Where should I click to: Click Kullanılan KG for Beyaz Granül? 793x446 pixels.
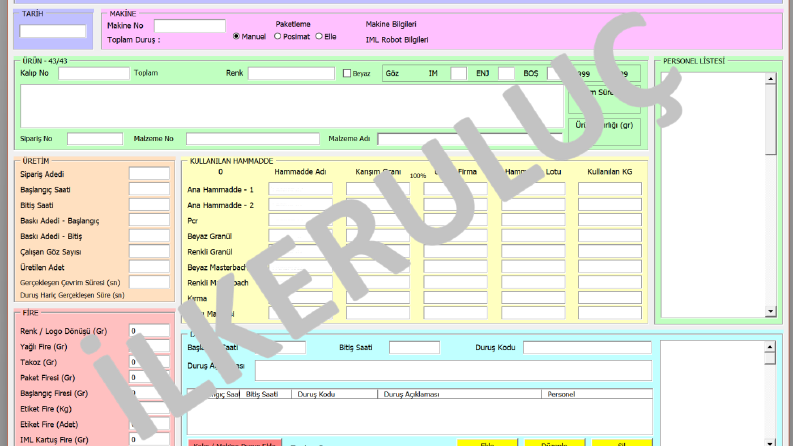pos(610,236)
